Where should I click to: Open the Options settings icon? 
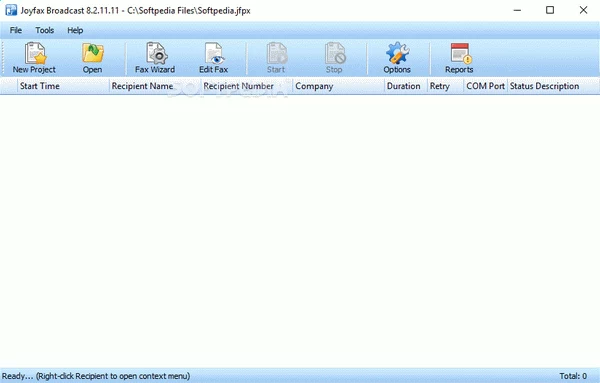click(x=397, y=58)
